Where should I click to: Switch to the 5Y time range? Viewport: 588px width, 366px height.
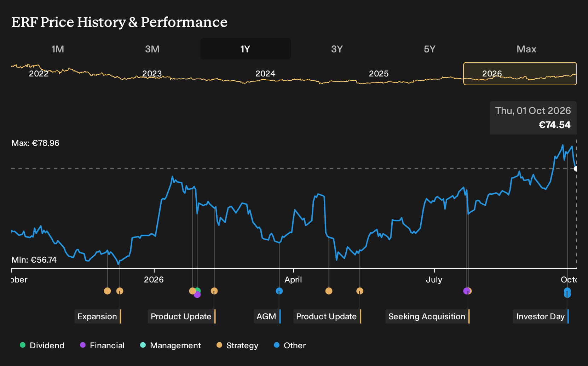point(430,49)
